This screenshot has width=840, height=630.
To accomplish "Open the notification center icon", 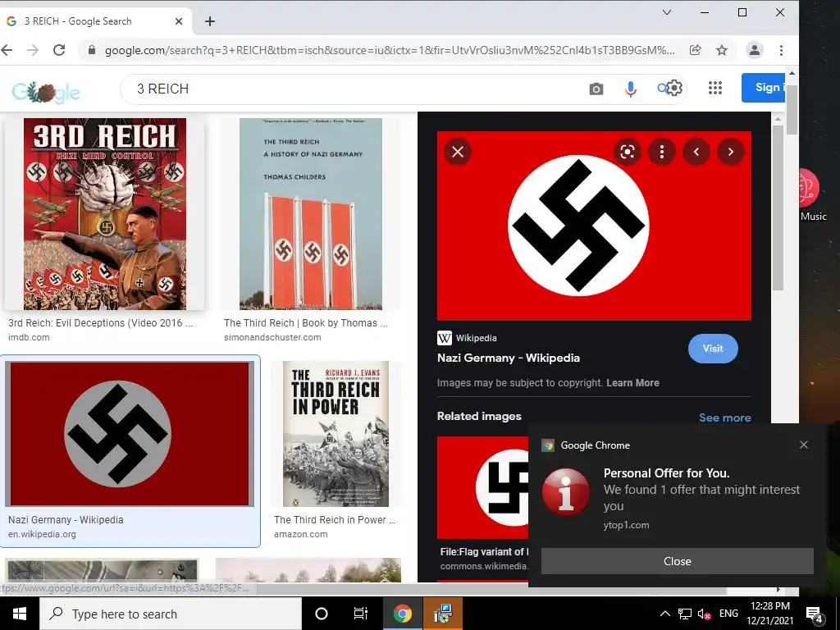I will click(x=815, y=614).
